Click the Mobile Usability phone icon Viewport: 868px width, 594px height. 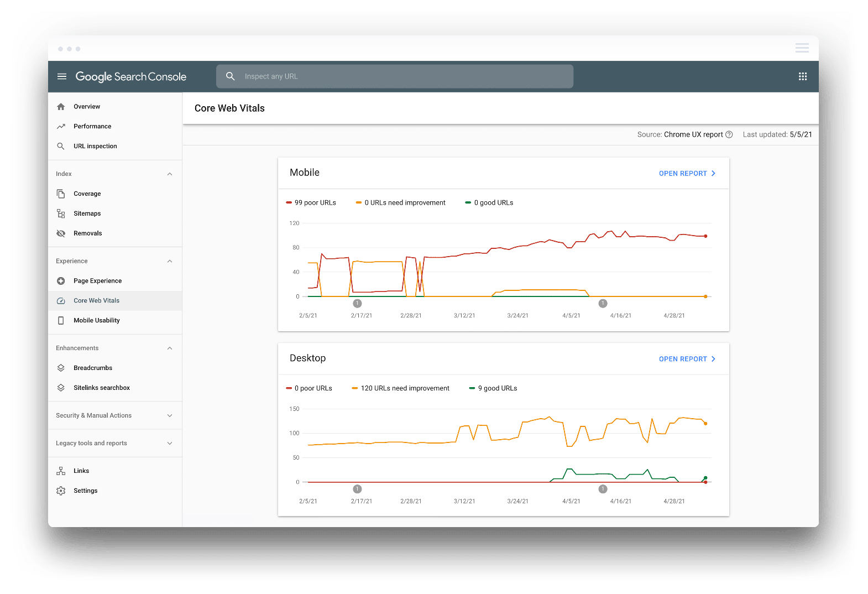click(61, 321)
